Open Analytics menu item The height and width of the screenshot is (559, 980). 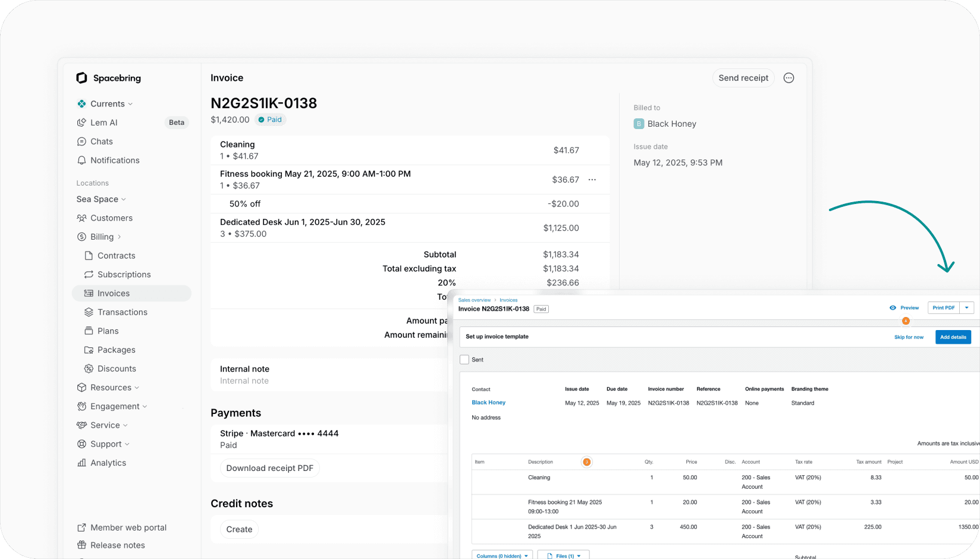(108, 463)
